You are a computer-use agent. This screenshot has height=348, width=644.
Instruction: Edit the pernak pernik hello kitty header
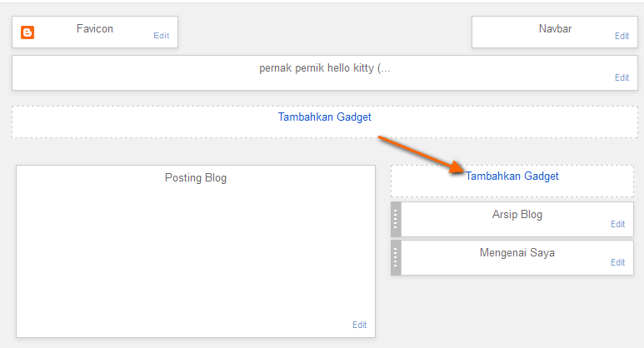click(x=622, y=77)
